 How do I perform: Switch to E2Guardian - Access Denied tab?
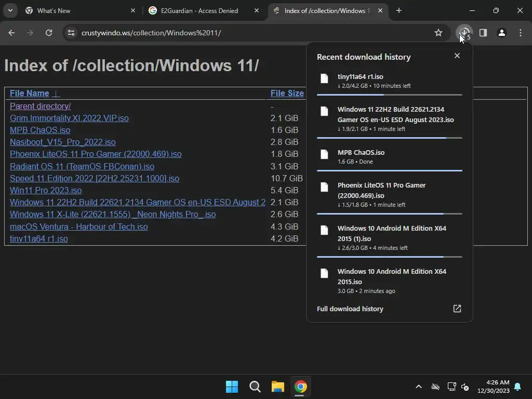[204, 10]
